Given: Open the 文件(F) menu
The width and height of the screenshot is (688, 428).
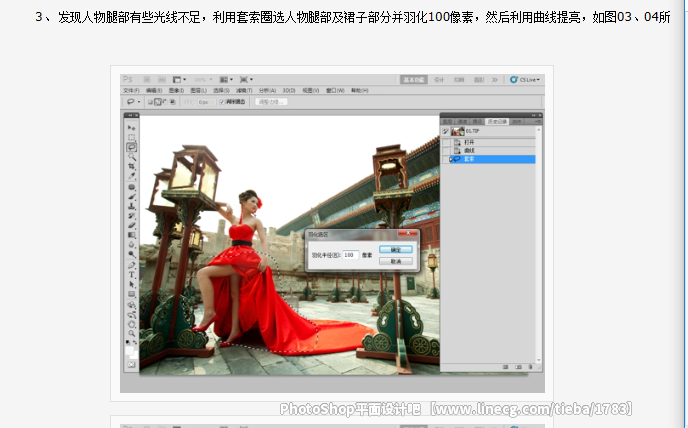Looking at the screenshot, I should (x=131, y=91).
